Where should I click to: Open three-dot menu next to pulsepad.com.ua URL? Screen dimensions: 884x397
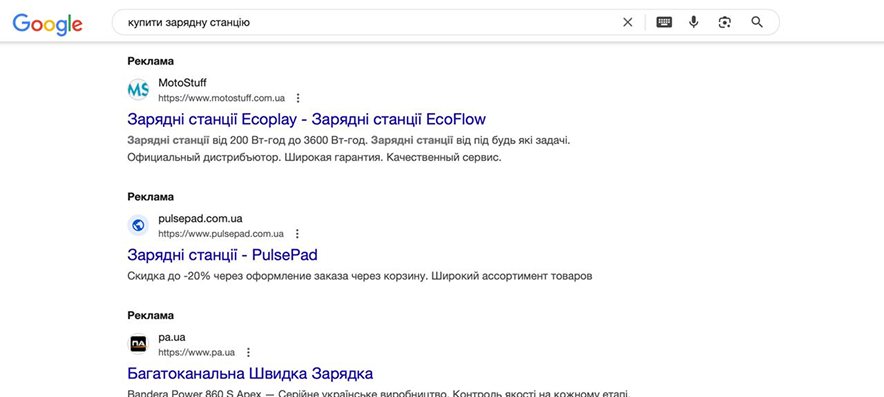click(298, 233)
